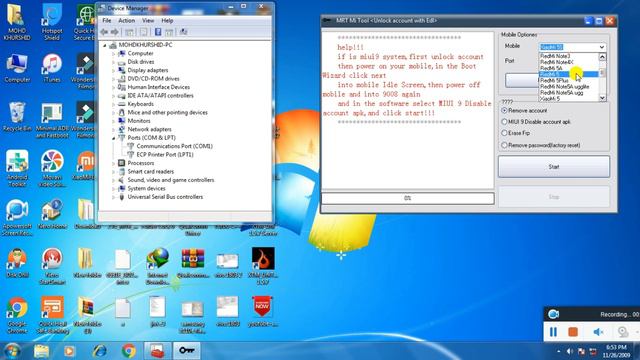The image size is (640, 360).
Task: Open the Action menu in Device Manager
Action: [x=127, y=20]
